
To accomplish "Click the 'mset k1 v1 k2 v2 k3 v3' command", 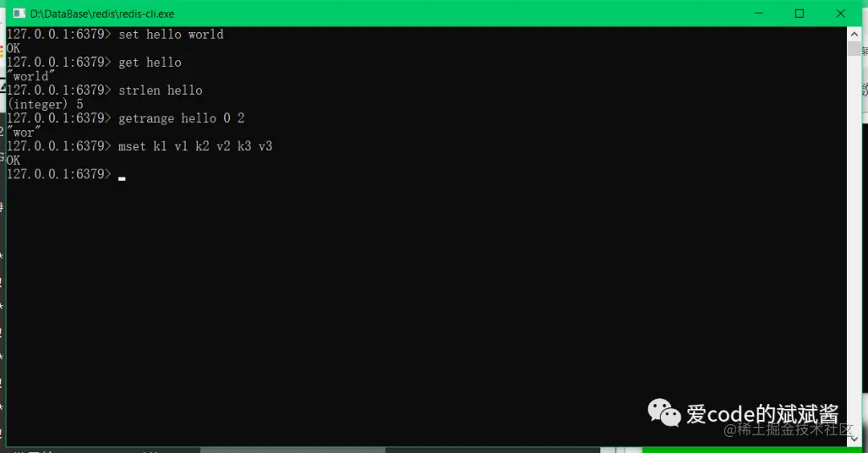I will pos(194,146).
